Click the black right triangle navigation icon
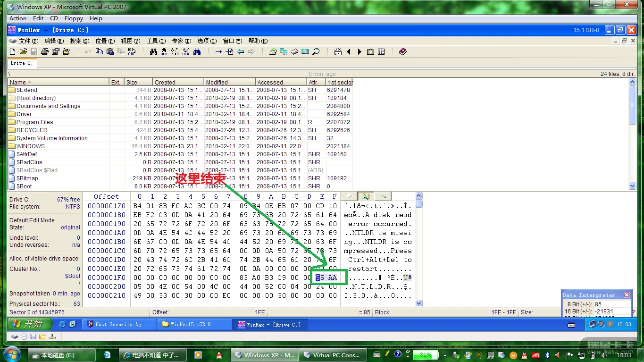 click(x=360, y=51)
